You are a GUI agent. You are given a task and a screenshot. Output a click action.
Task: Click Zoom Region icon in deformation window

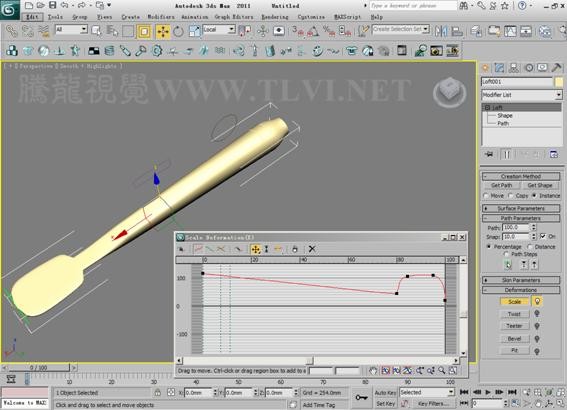point(453,371)
